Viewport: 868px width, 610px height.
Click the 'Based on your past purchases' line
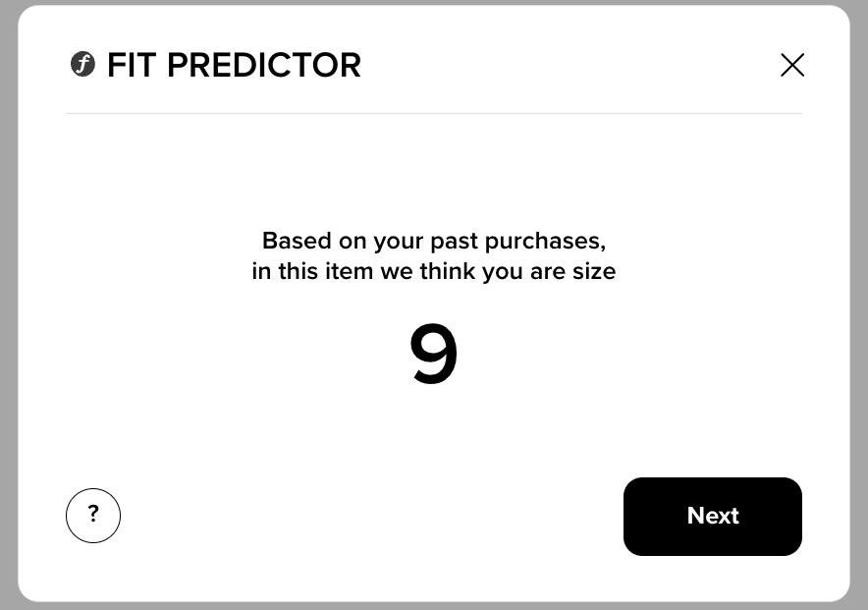434,242
